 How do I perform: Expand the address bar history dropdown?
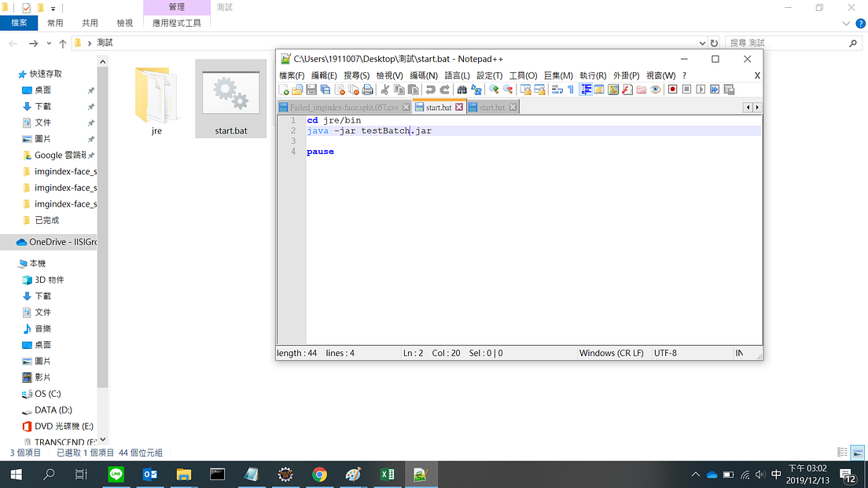click(702, 43)
